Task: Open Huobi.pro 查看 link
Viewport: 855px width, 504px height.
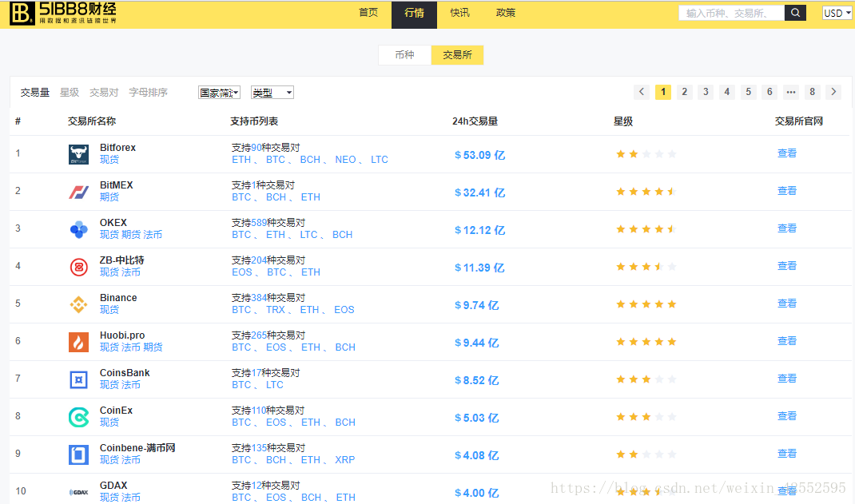Action: [787, 341]
